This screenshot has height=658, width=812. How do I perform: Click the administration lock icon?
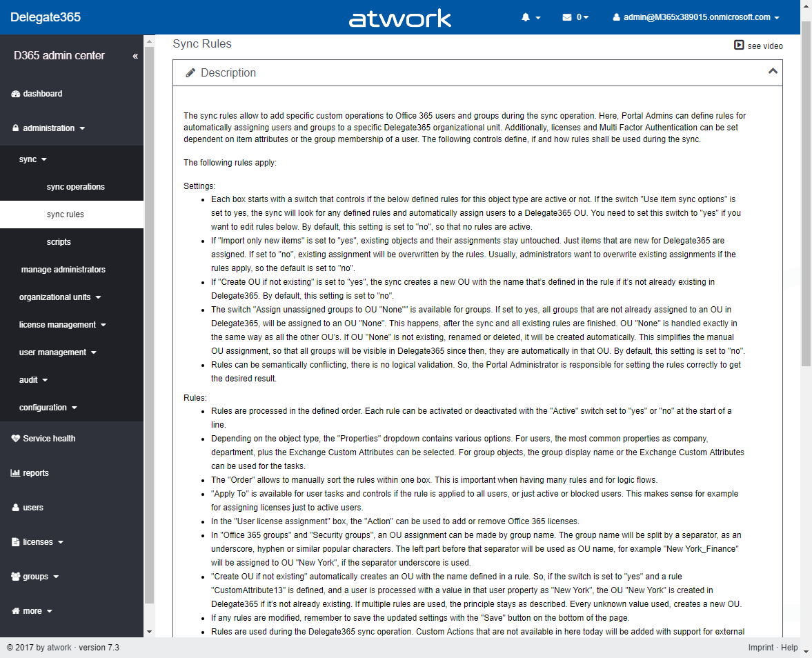[x=16, y=128]
